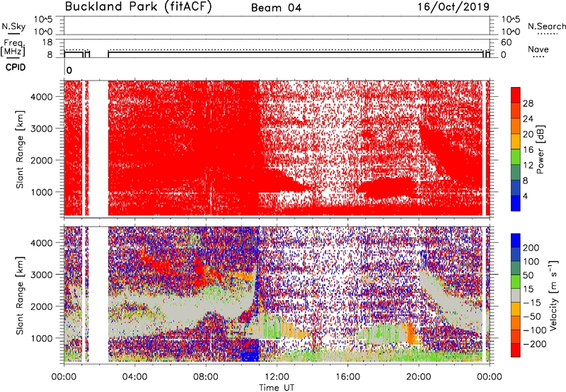Pick the green 12–16 dB Power colorbar segment

[x=516, y=156]
